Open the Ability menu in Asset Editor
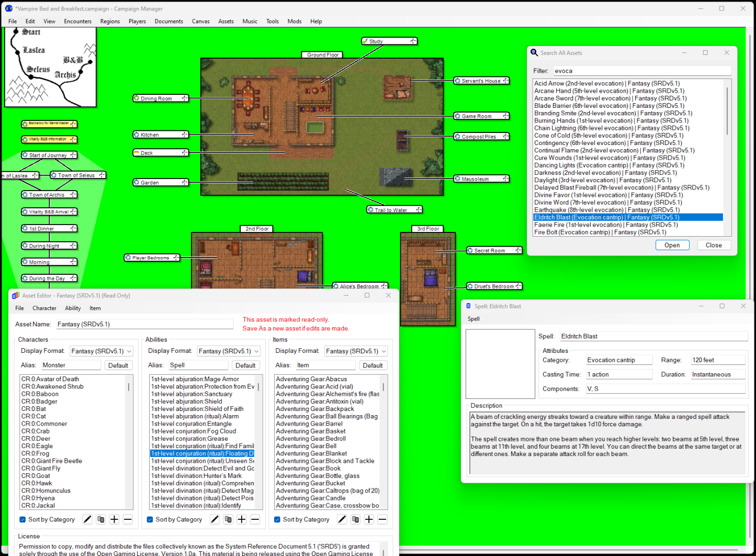Viewport: 756px width, 556px height. click(73, 308)
